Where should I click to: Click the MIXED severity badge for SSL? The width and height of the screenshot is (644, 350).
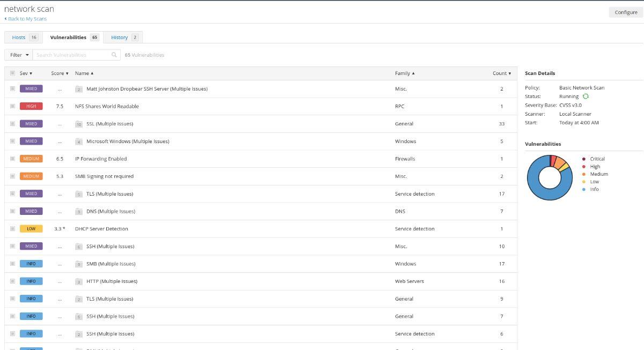click(31, 124)
